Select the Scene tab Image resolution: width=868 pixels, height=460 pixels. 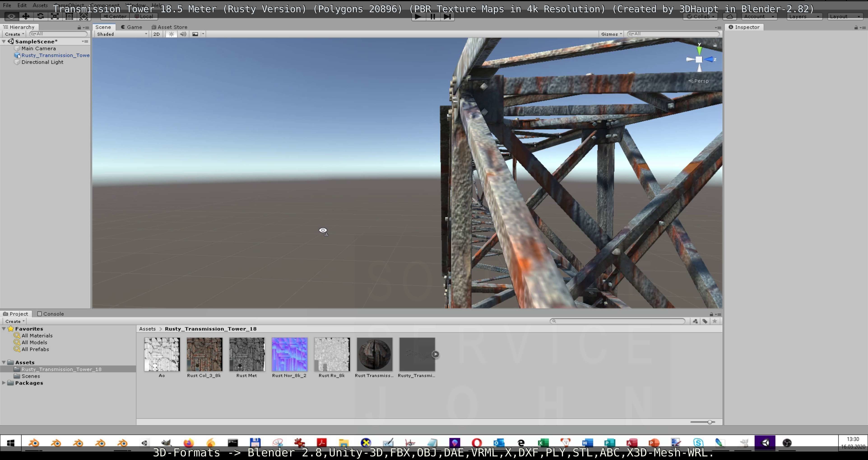pos(103,27)
